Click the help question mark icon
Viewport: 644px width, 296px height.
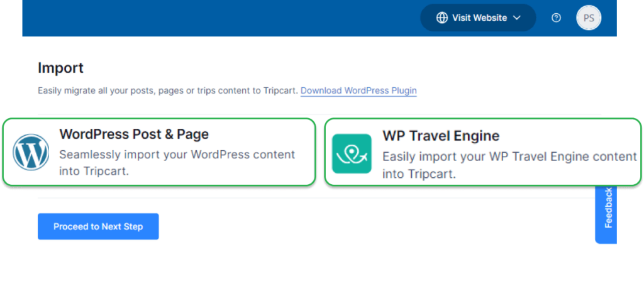556,18
